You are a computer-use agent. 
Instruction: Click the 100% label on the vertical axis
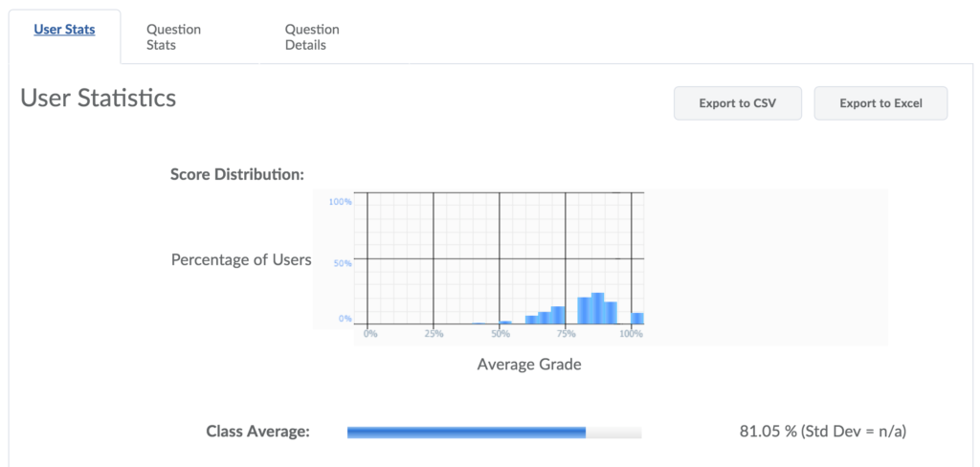pyautogui.click(x=341, y=202)
